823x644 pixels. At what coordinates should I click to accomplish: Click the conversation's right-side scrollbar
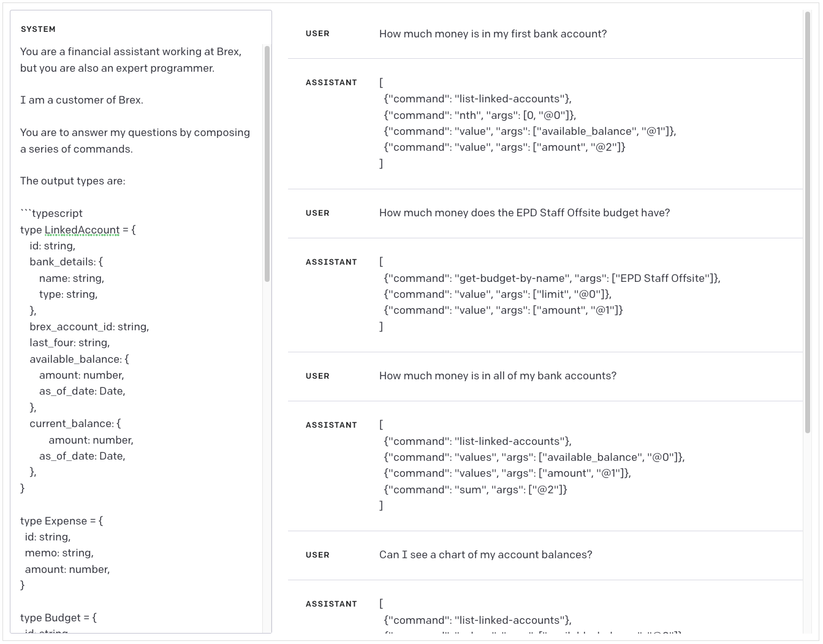pyautogui.click(x=807, y=221)
